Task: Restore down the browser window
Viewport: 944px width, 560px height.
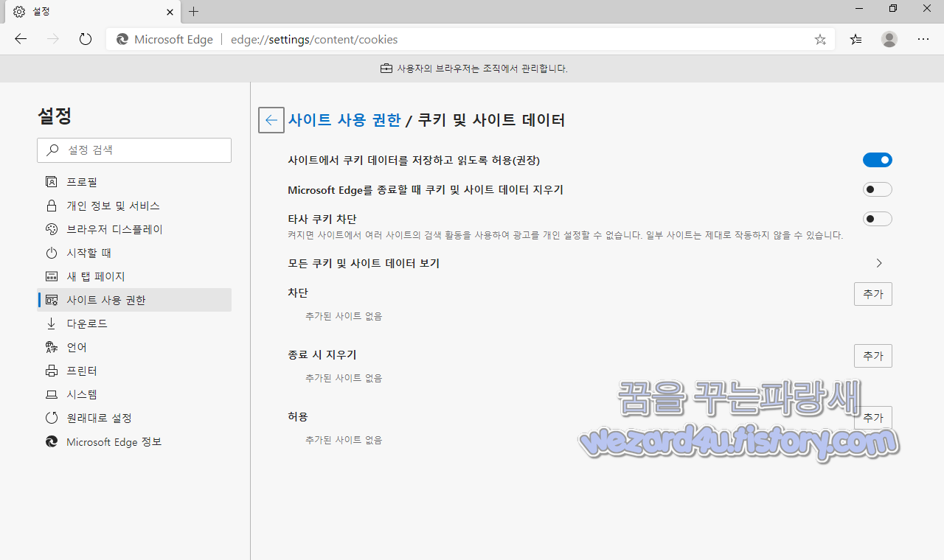Action: coord(893,9)
